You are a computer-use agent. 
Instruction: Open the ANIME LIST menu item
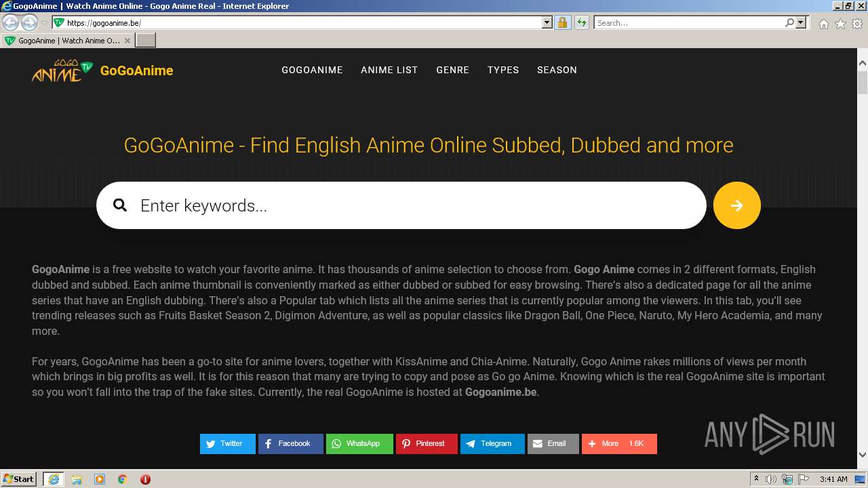[389, 70]
